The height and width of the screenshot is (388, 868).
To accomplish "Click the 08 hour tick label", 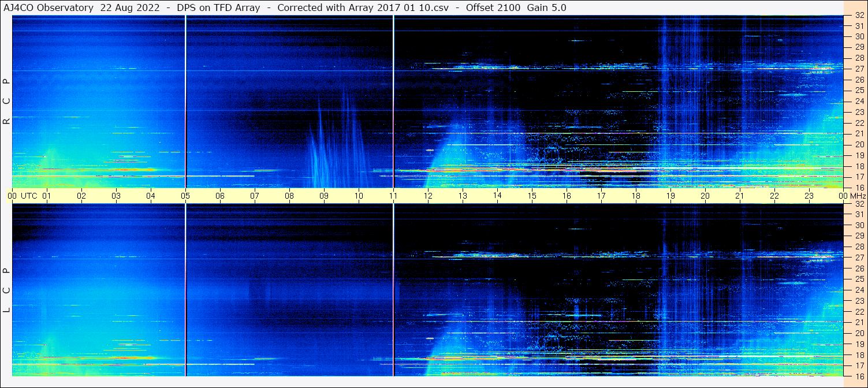I will coord(289,196).
